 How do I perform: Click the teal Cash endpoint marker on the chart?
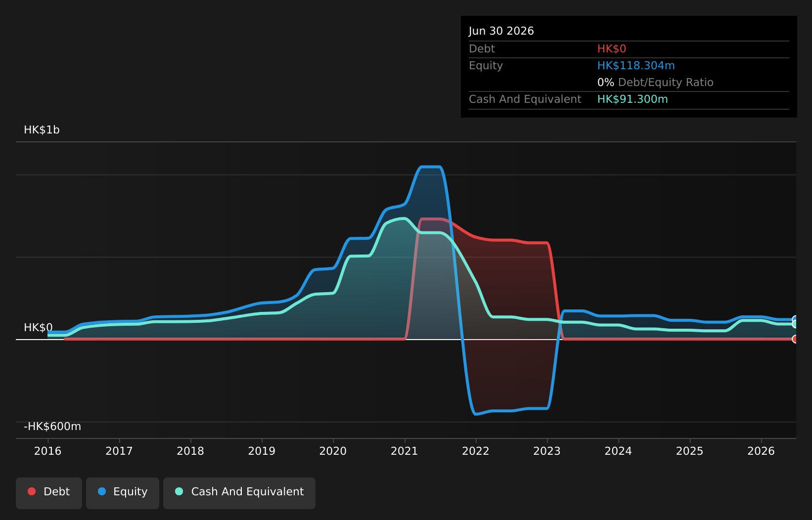pos(795,324)
